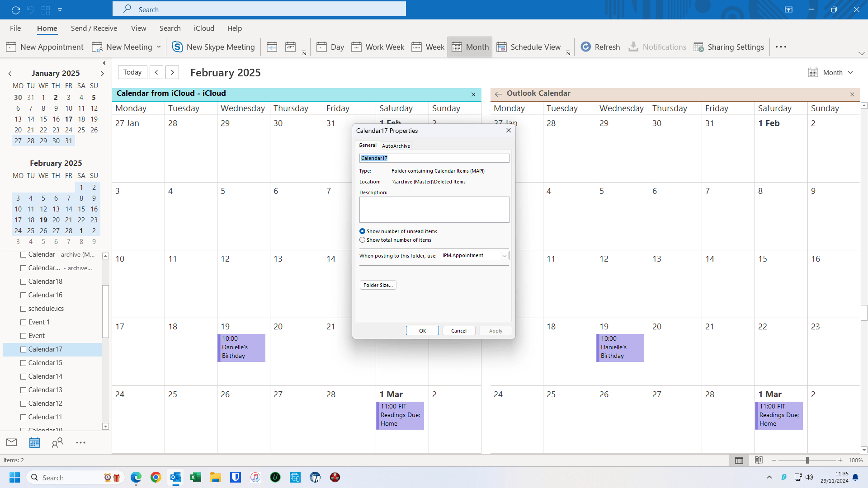Open Excel from taskbar

tap(196, 477)
